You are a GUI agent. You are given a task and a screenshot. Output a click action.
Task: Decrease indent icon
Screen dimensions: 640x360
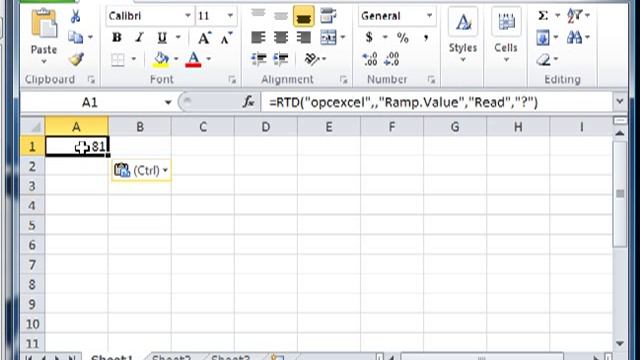coord(258,60)
